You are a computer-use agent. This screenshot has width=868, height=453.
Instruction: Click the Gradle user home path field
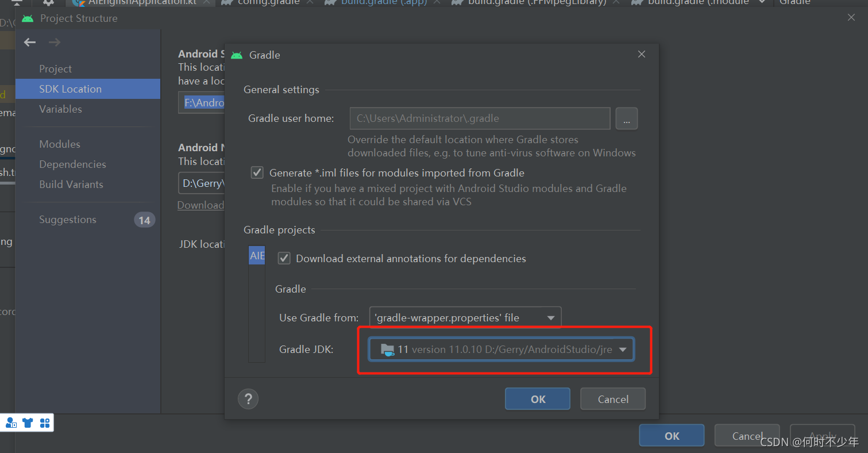click(480, 118)
